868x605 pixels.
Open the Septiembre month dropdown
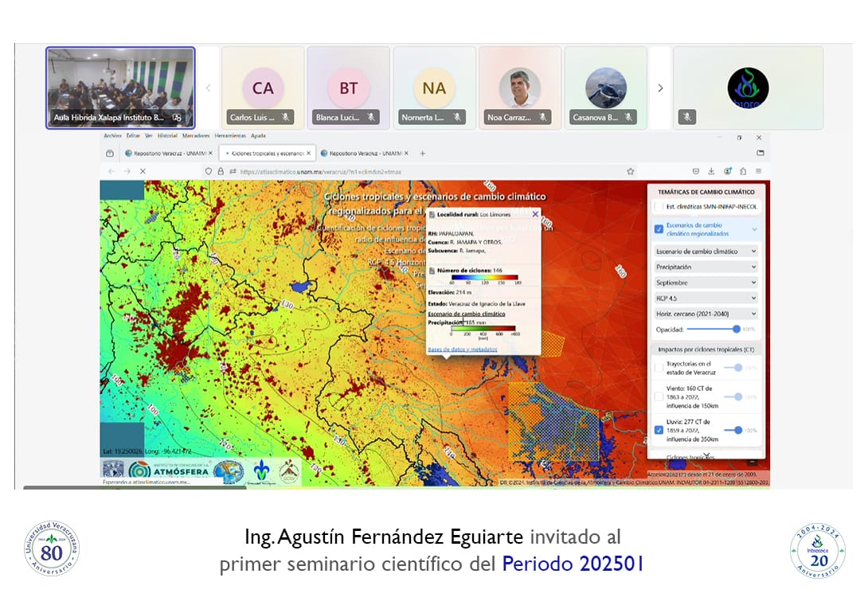(706, 283)
